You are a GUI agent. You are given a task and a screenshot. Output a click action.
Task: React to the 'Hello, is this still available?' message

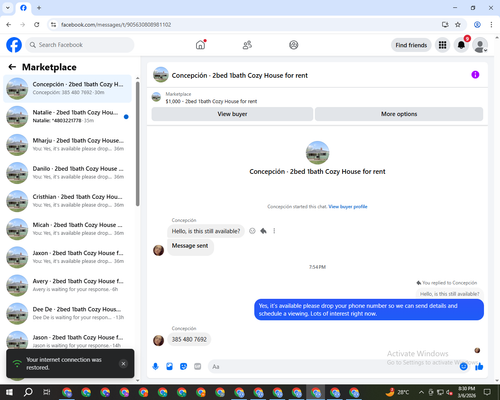pyautogui.click(x=252, y=231)
